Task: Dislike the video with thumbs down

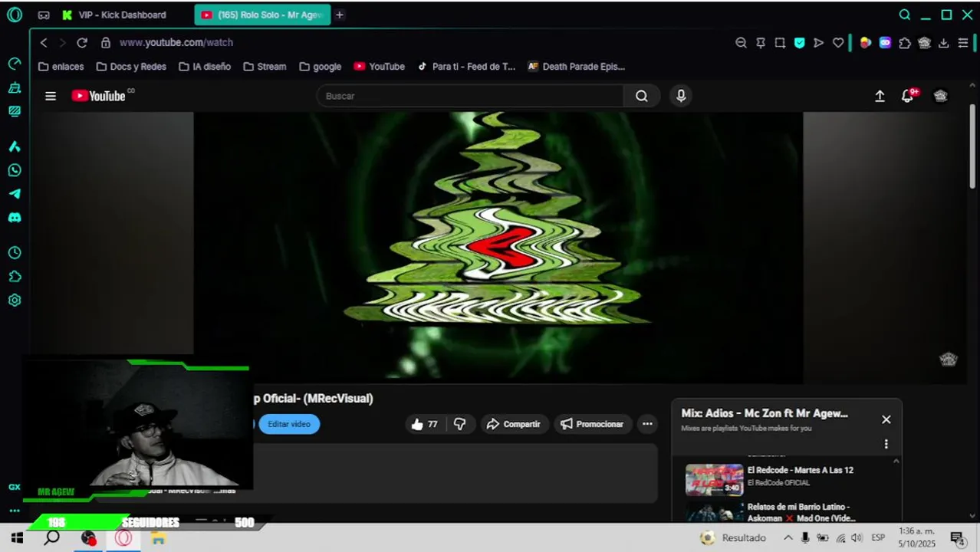Action: point(460,424)
